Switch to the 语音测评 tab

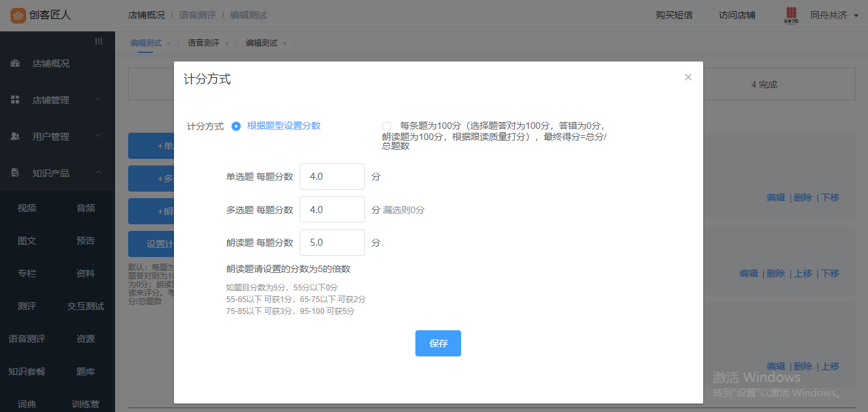click(x=203, y=43)
